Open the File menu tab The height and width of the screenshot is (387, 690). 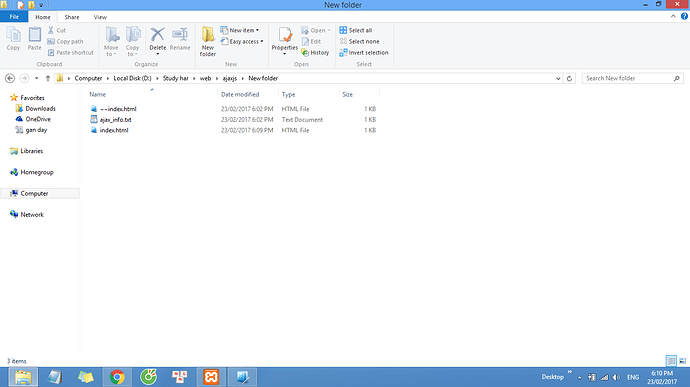coord(14,17)
